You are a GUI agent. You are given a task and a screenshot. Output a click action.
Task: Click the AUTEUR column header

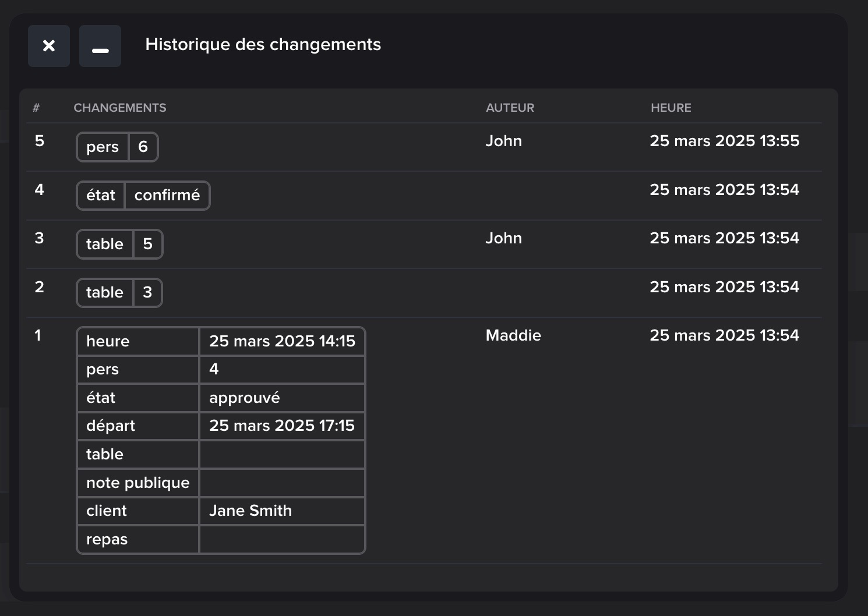pyautogui.click(x=510, y=108)
